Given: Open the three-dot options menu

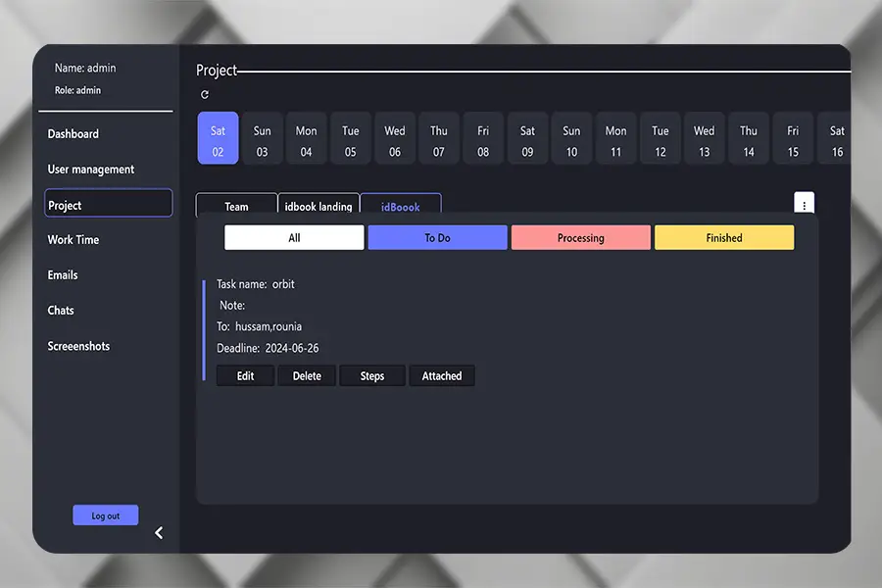Looking at the screenshot, I should pyautogui.click(x=804, y=203).
